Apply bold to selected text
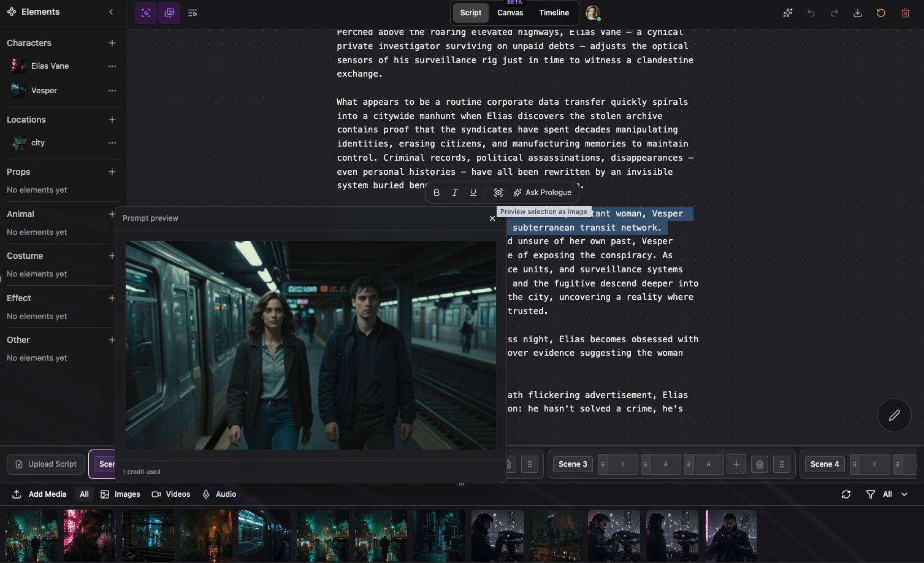Viewport: 924px width, 563px height. tap(437, 193)
